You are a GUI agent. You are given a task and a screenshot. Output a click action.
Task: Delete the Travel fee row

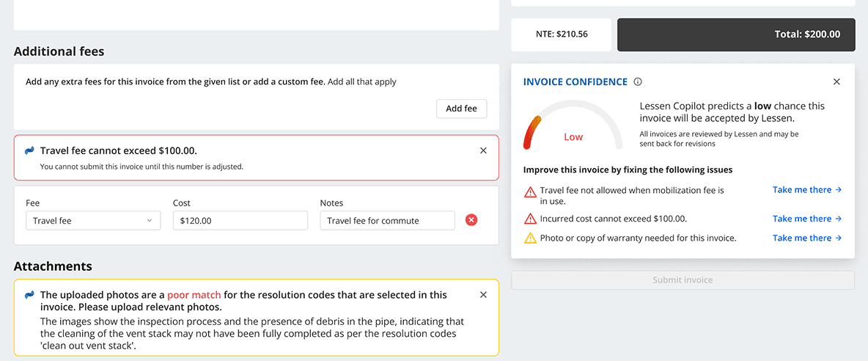point(471,220)
